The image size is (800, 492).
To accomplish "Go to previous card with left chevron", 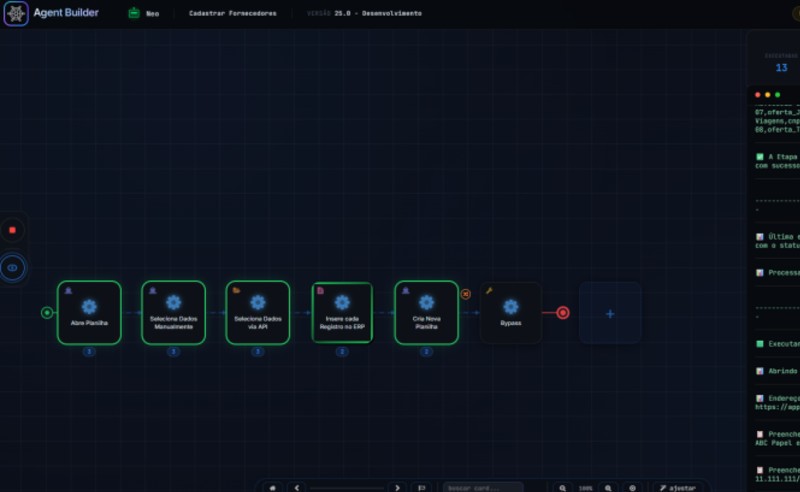I will coord(296,488).
